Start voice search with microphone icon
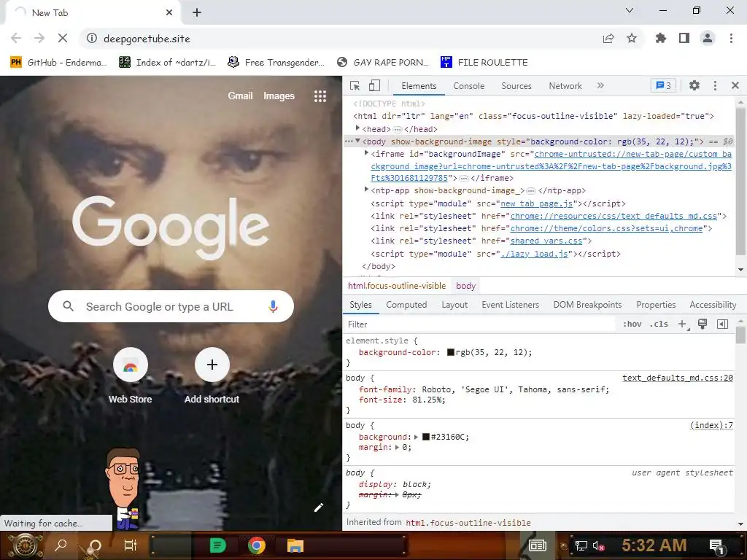 coord(273,306)
